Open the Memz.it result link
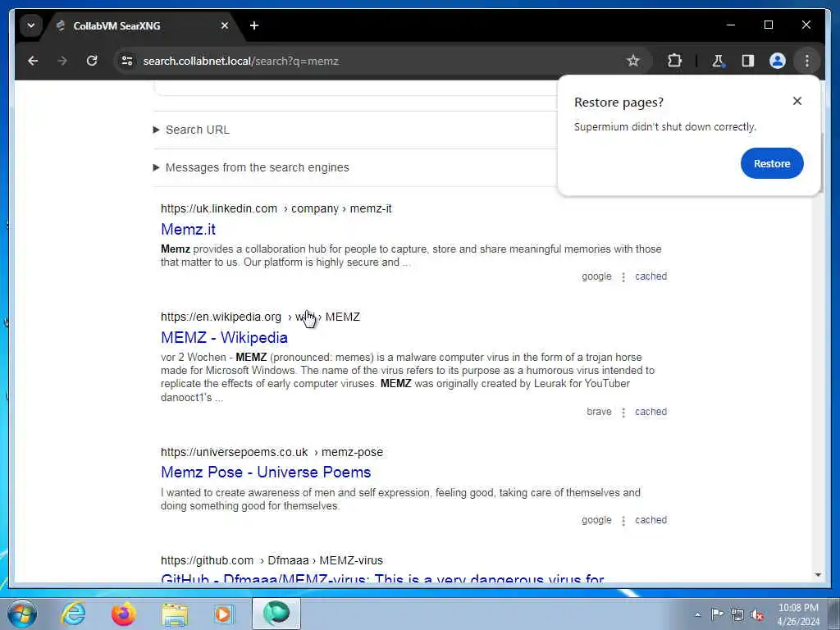Image resolution: width=840 pixels, height=630 pixels. pyautogui.click(x=188, y=230)
